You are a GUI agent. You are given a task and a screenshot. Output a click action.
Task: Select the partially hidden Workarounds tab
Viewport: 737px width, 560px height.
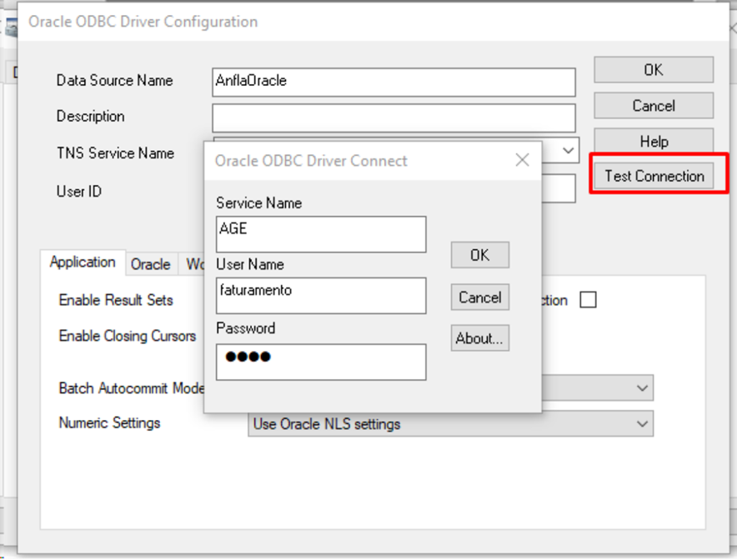[x=192, y=264]
